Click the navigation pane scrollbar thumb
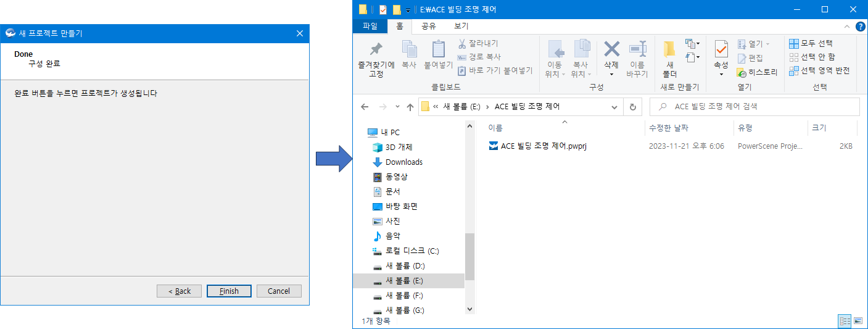868x329 pixels. (469, 257)
